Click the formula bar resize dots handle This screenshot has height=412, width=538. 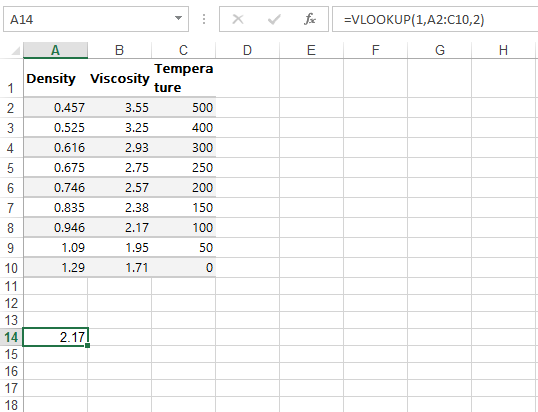click(204, 19)
